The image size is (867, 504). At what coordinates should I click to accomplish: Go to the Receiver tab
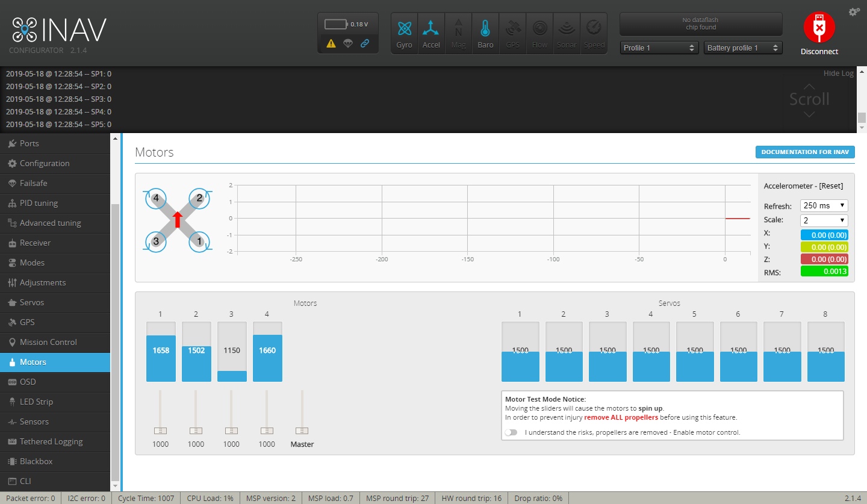click(35, 243)
